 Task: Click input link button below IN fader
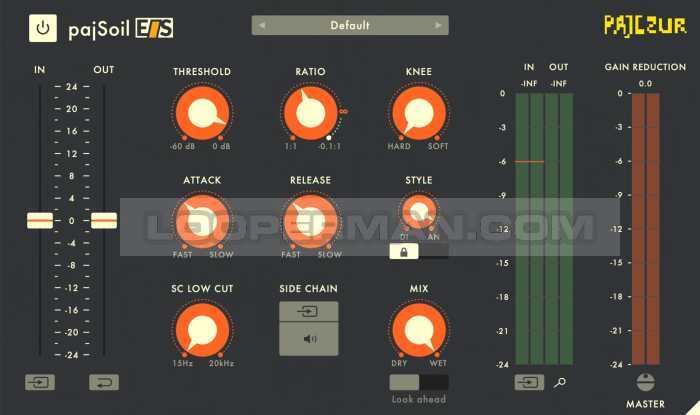coord(40,382)
